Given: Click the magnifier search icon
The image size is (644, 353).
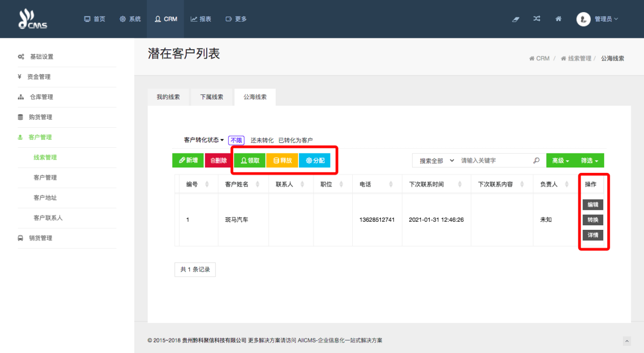Looking at the screenshot, I should coord(536,160).
